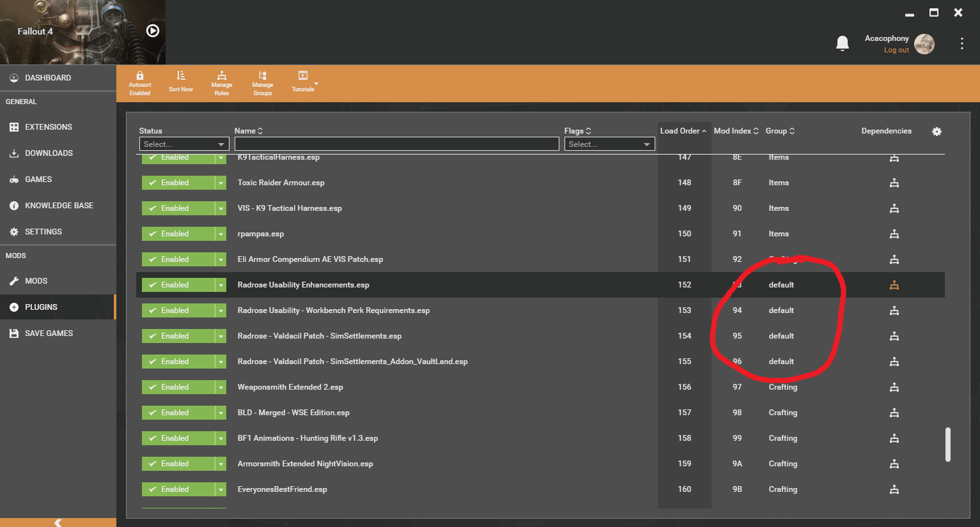Toggle Enabled for BLD - Merged - WSE Edition.esp
This screenshot has height=527, width=980.
[178, 413]
